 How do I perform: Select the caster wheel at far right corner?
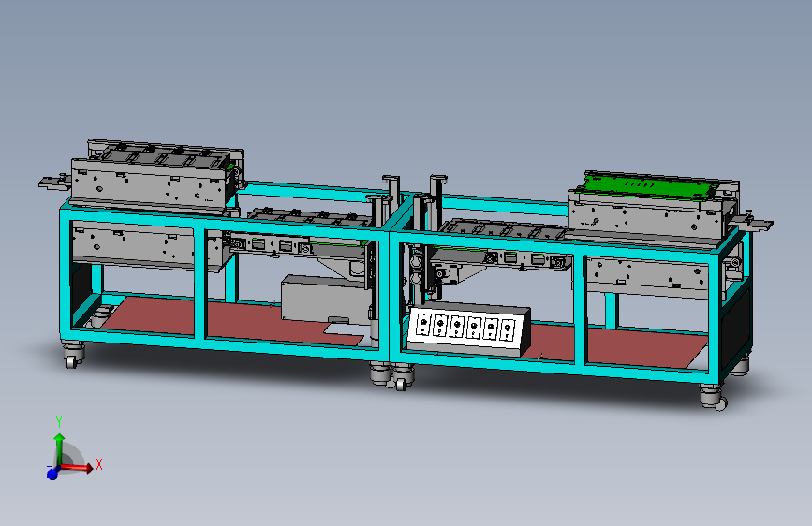714,397
